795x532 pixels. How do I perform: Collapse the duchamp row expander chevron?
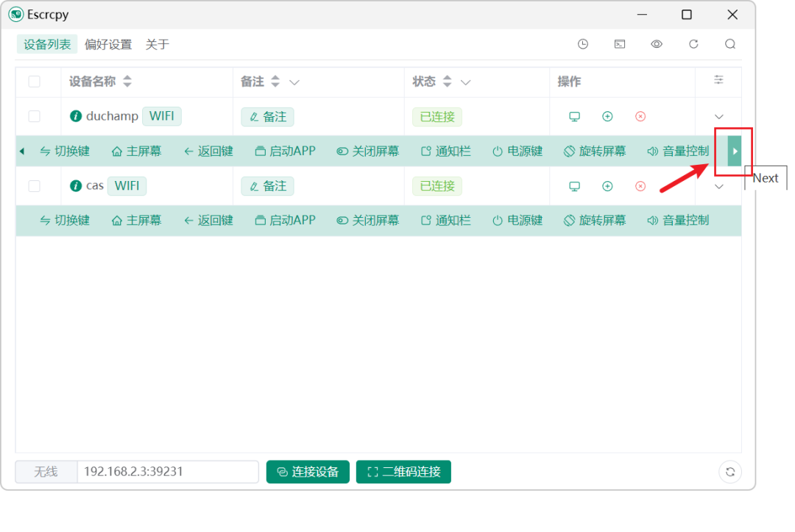[718, 116]
